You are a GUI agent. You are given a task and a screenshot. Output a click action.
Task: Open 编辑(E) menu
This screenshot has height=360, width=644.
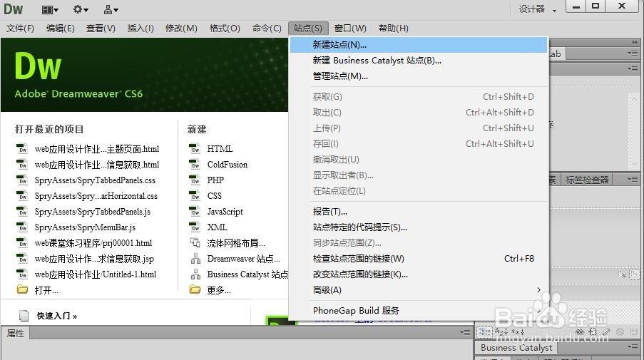click(61, 29)
